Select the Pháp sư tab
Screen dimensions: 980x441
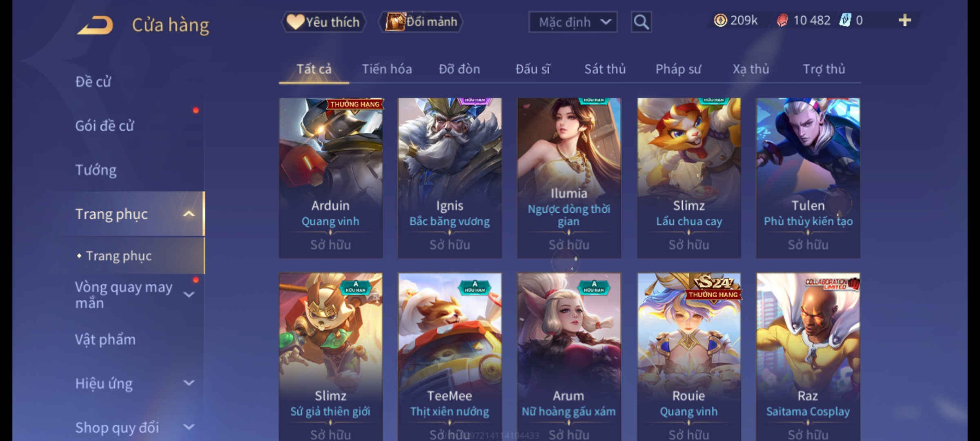pos(678,69)
